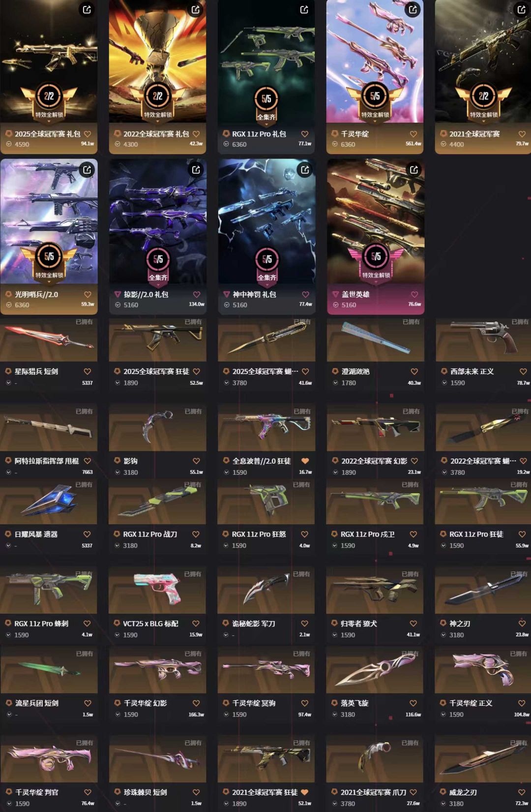531x812 pixels.
Task: Click share icon on 千灵华绽 bundle card
Action: point(413,9)
